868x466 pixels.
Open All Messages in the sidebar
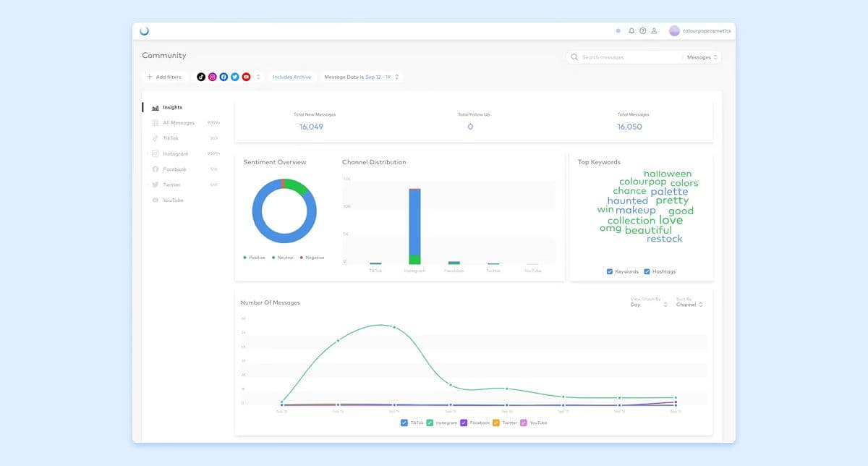click(179, 123)
